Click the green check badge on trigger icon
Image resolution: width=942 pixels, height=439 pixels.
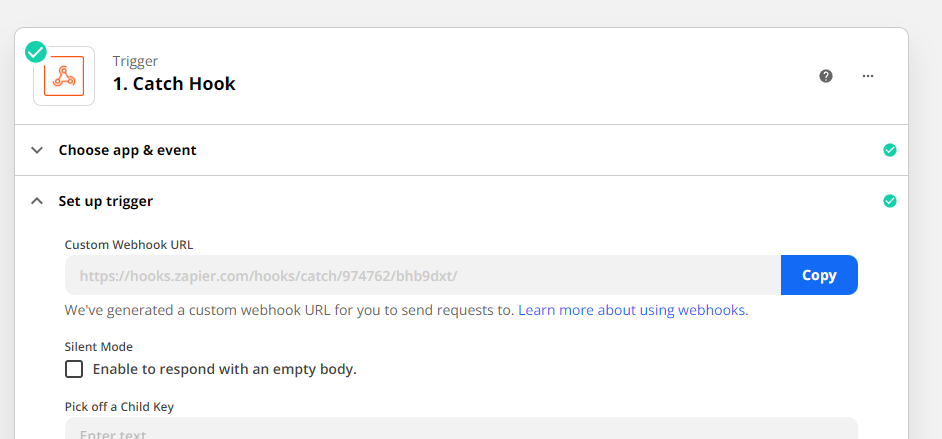pos(35,52)
